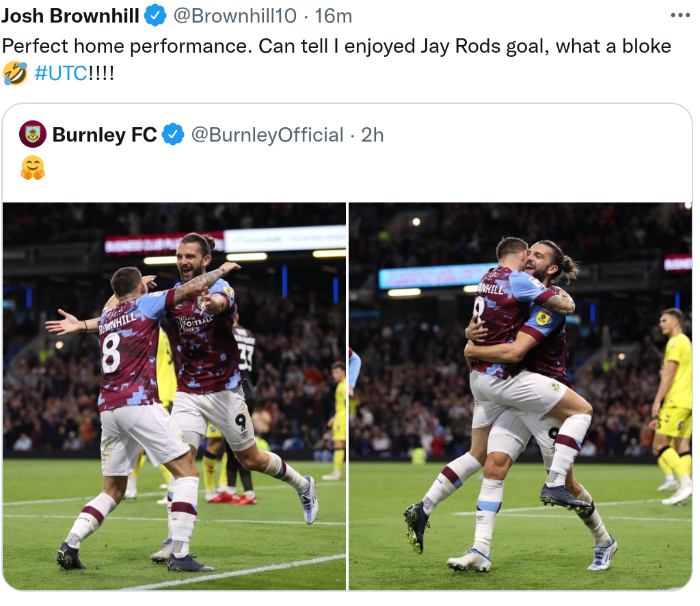
Task: Open Josh Brownhill's profile name
Action: click(70, 16)
